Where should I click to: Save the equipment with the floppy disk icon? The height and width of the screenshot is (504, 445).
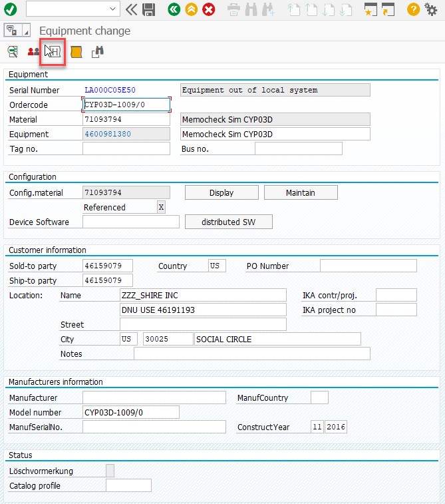[x=149, y=9]
